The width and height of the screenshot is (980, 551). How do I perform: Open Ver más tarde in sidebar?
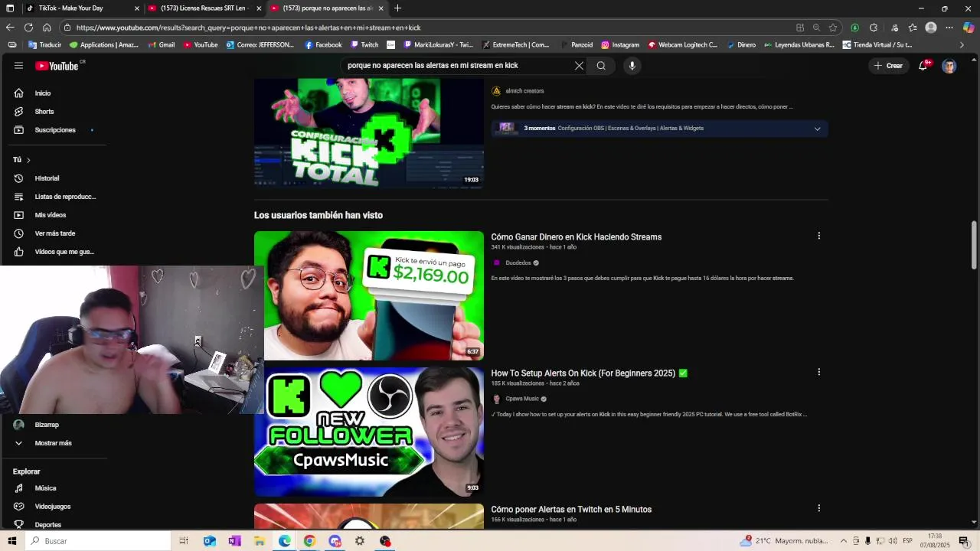pyautogui.click(x=54, y=233)
